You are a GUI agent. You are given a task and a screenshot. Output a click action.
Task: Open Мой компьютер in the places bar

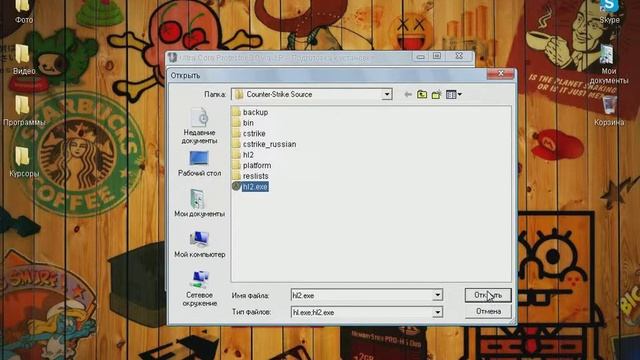pyautogui.click(x=199, y=244)
